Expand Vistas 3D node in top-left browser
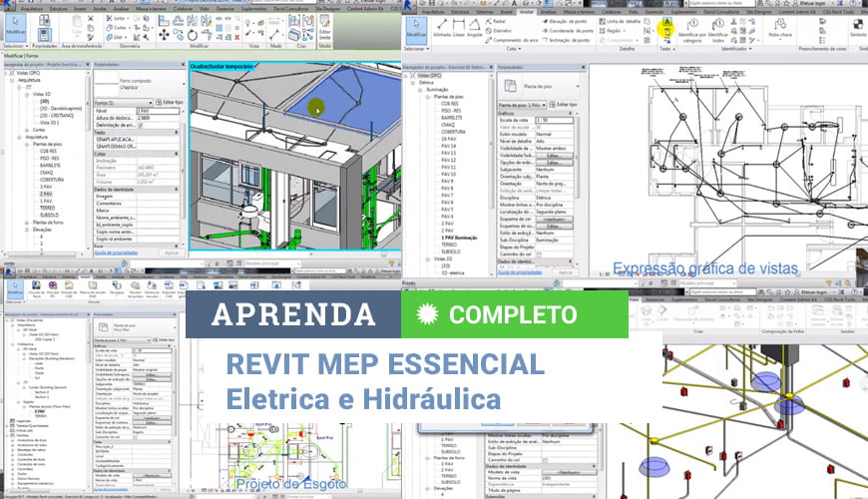Image resolution: width=868 pixels, height=499 pixels. [x=27, y=95]
